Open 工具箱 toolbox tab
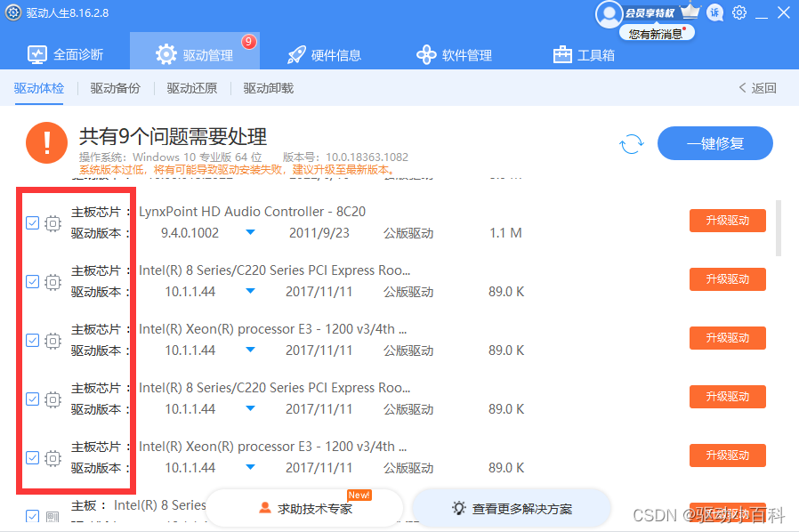 point(584,54)
